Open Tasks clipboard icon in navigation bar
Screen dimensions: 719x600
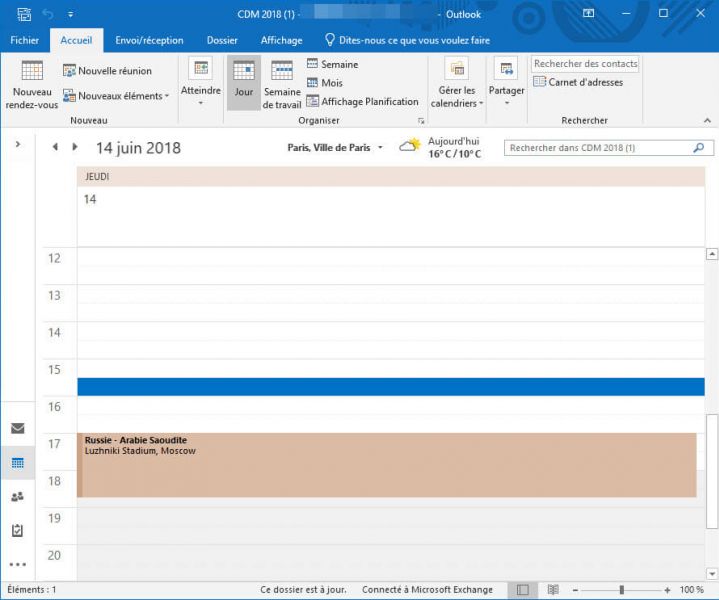click(x=18, y=531)
